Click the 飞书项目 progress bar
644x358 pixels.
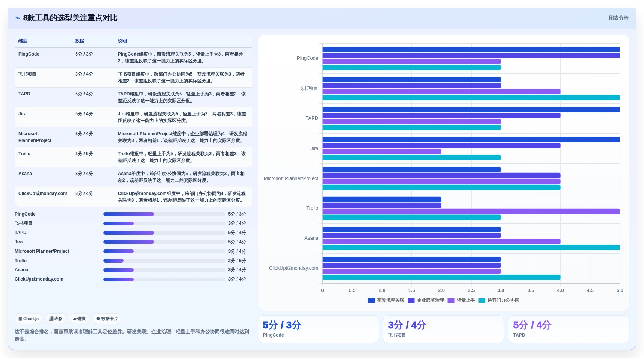[164, 224]
